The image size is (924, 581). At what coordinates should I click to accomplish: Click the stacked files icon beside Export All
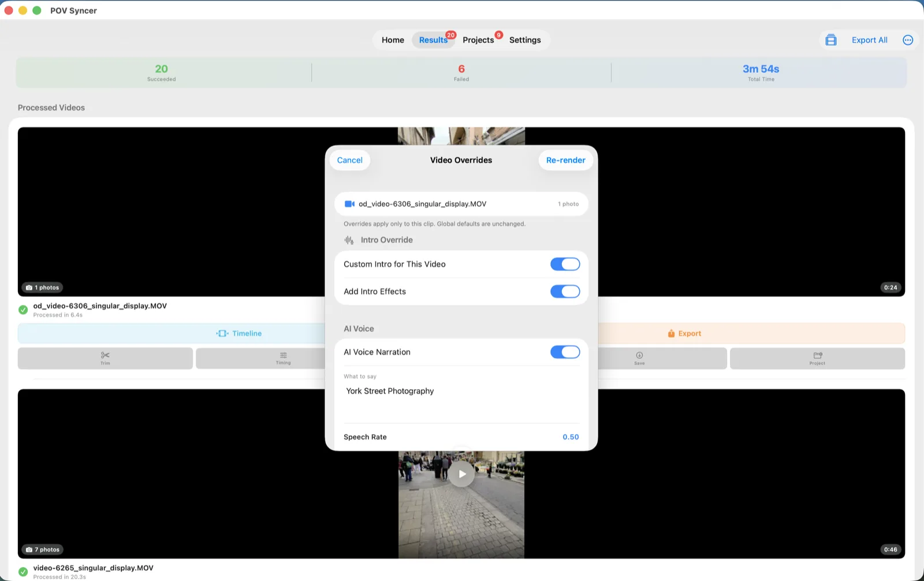point(830,40)
